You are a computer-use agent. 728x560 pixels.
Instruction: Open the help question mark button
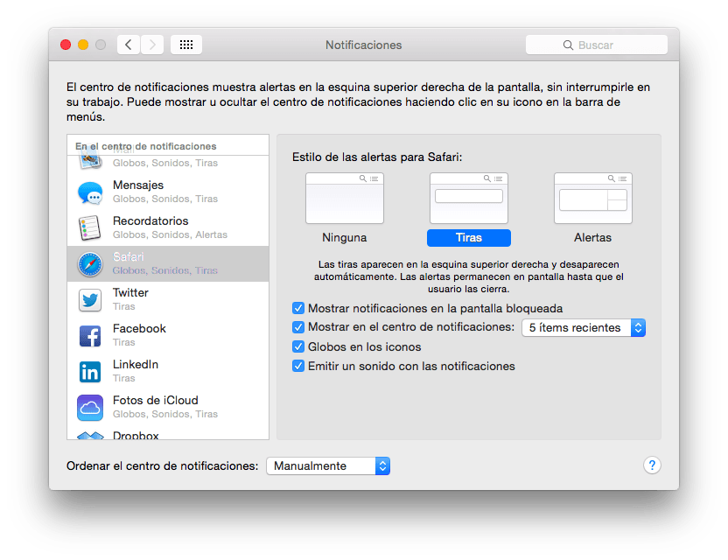point(652,465)
